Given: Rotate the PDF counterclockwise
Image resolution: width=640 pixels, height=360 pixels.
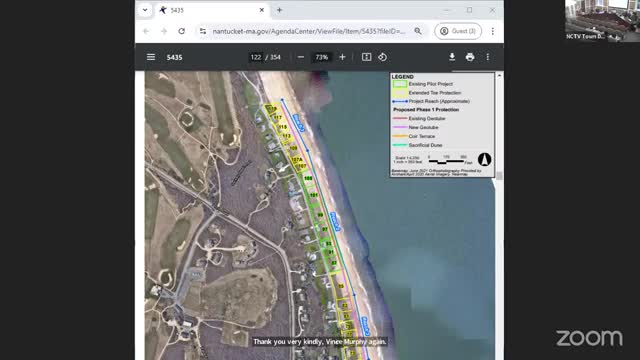Looking at the screenshot, I should coord(382,57).
